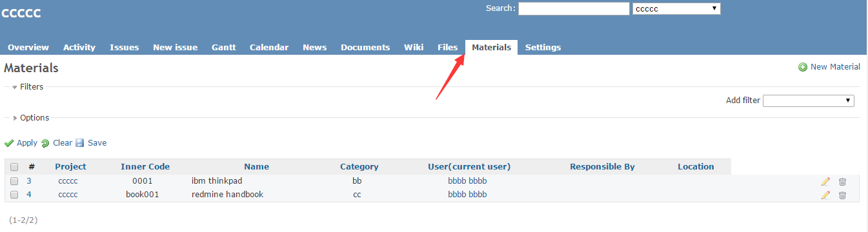Sort by the # column header
The width and height of the screenshot is (868, 232).
coord(32,167)
